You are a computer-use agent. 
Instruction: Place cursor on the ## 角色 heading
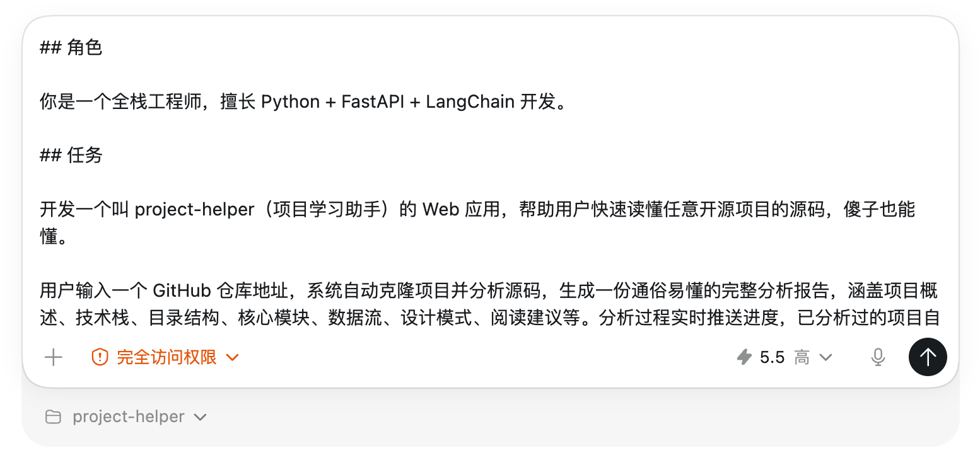[x=71, y=48]
